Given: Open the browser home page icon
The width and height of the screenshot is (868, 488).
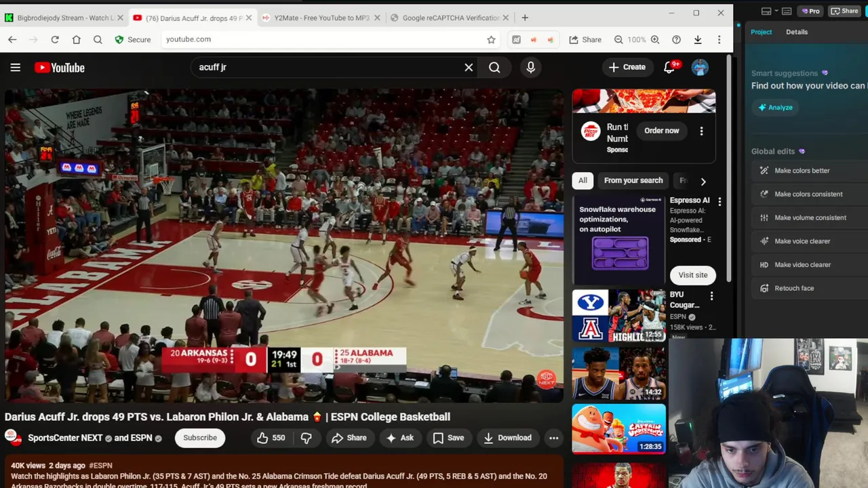Looking at the screenshot, I should coord(76,39).
